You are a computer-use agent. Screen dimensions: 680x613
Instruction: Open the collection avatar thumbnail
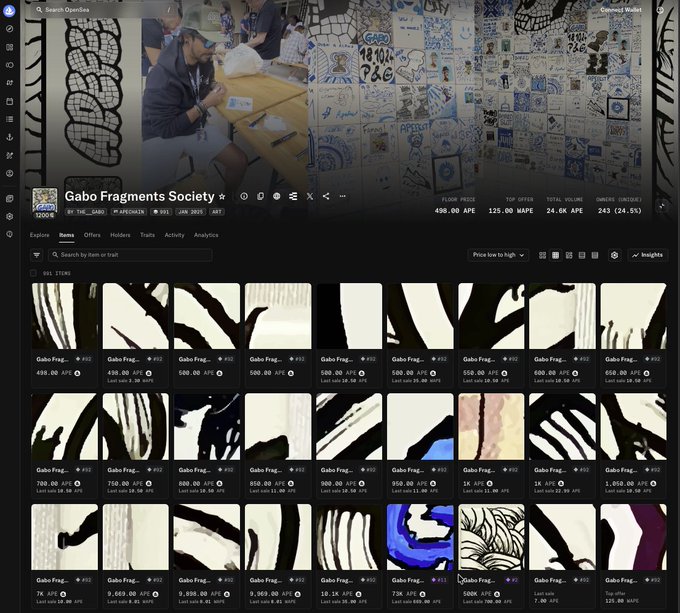(x=45, y=202)
